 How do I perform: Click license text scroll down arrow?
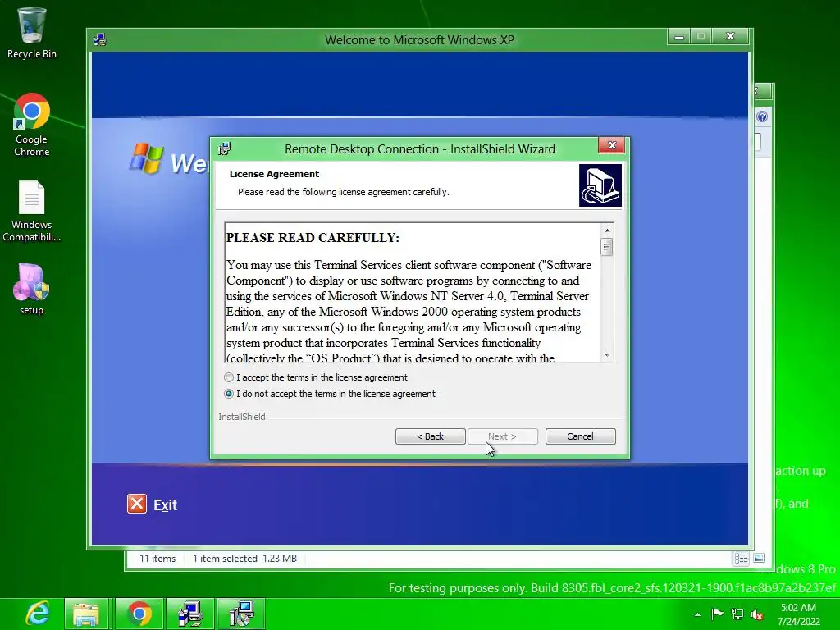(x=607, y=354)
